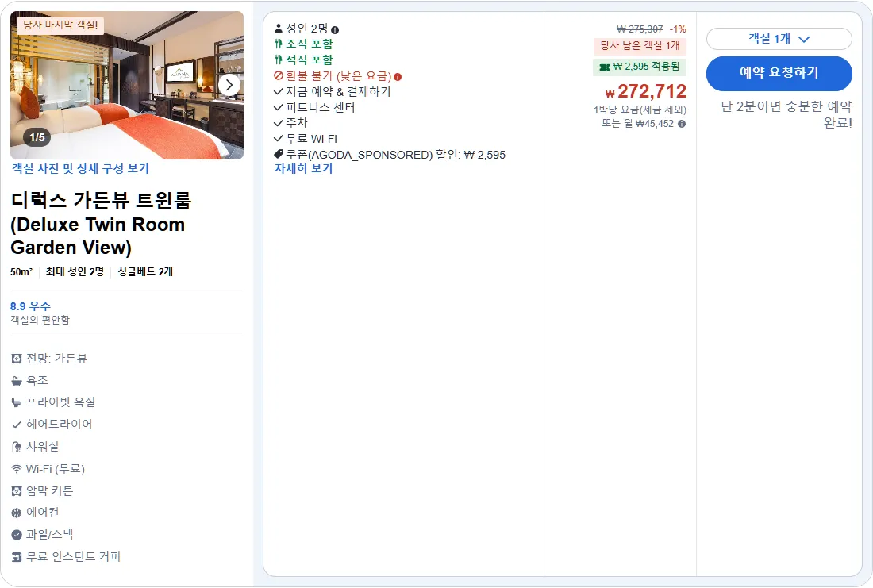
Task: Click the 당사 마지막 객실! badge on photo
Action: point(60,25)
